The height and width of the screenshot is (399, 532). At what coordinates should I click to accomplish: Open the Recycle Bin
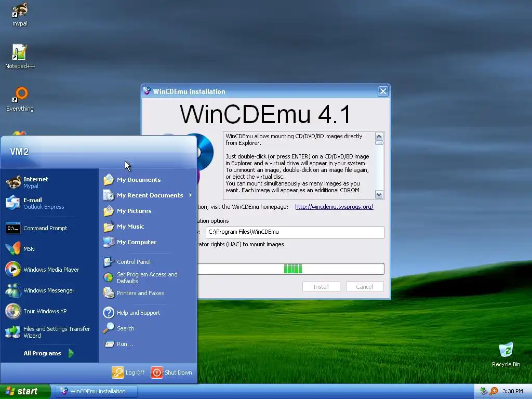click(506, 354)
